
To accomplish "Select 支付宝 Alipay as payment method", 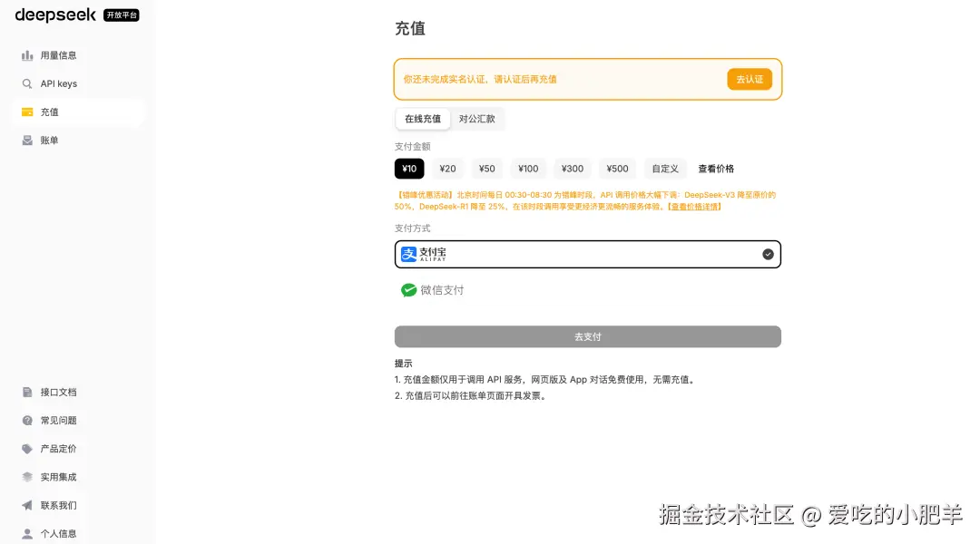I will click(x=587, y=254).
